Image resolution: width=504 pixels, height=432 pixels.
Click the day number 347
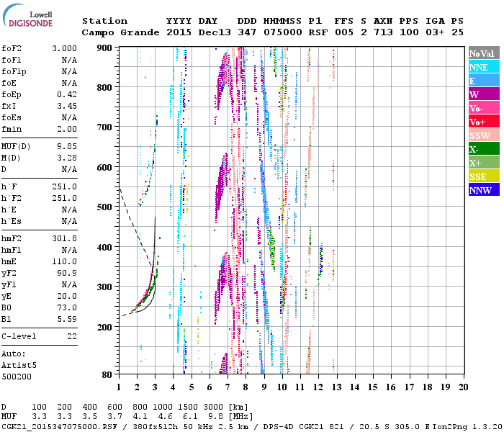247,32
